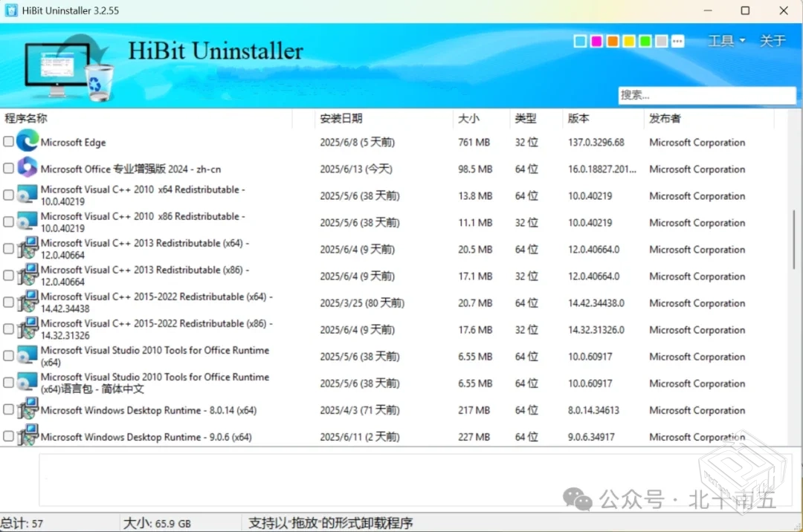Click inside the 搜索 search box
This screenshot has width=803, height=532.
coord(706,95)
